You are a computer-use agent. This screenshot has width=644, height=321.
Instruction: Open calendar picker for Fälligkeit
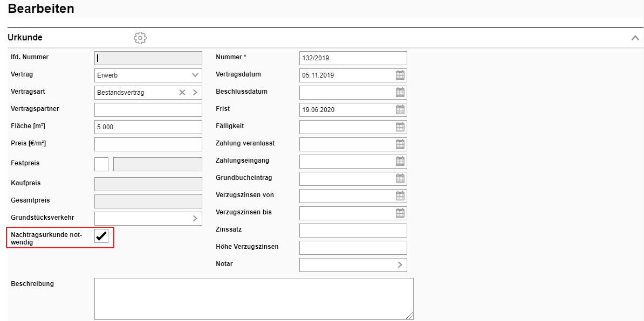[400, 127]
